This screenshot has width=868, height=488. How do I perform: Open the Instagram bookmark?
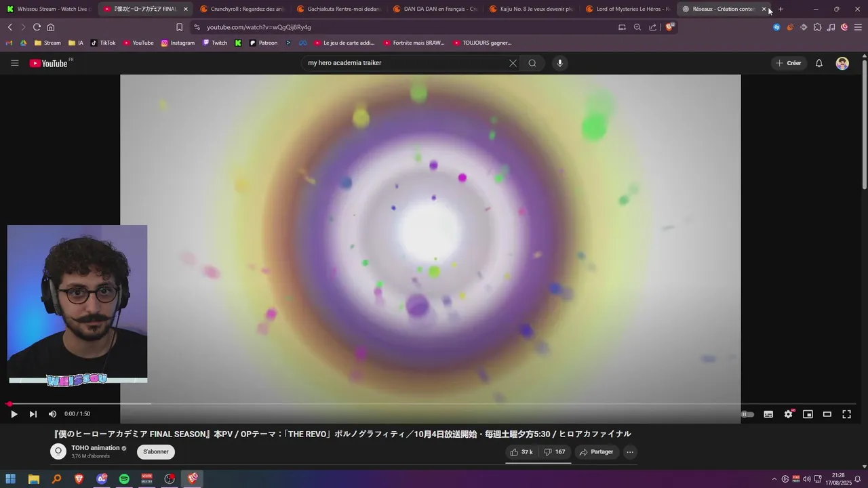(178, 43)
